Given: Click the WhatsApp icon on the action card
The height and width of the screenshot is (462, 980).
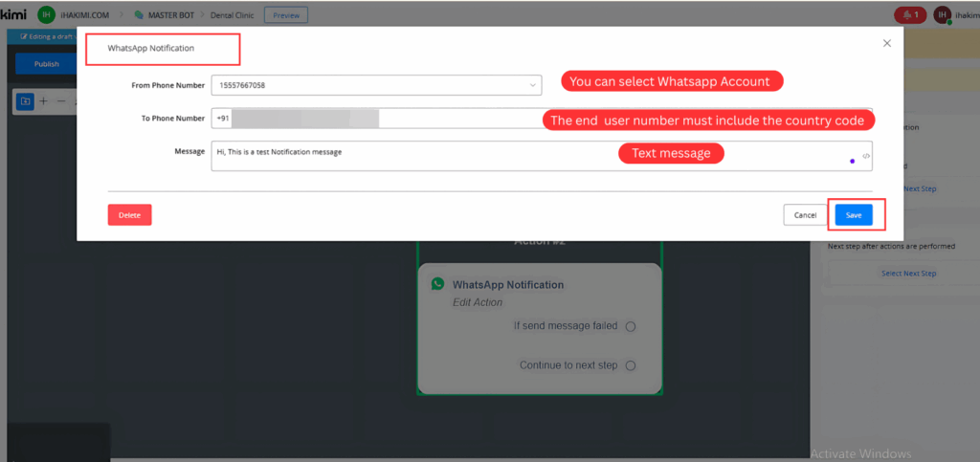Looking at the screenshot, I should coord(437,284).
